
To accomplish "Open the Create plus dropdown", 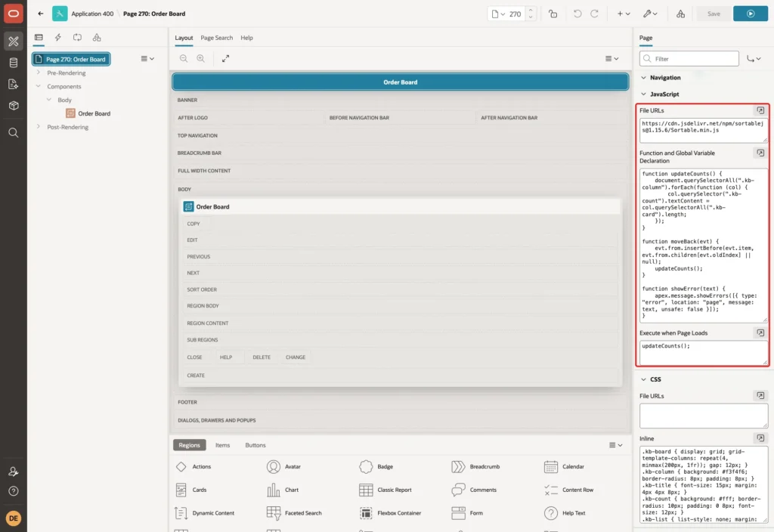I will (624, 14).
